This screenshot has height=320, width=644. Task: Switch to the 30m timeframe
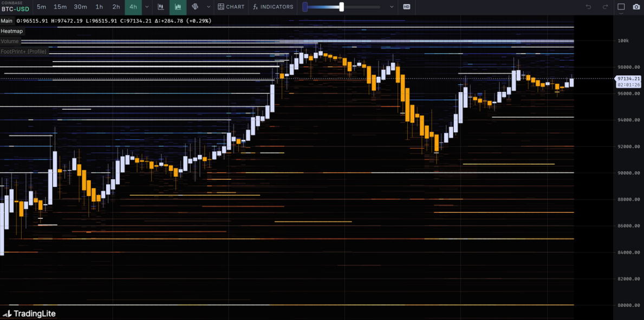point(81,7)
